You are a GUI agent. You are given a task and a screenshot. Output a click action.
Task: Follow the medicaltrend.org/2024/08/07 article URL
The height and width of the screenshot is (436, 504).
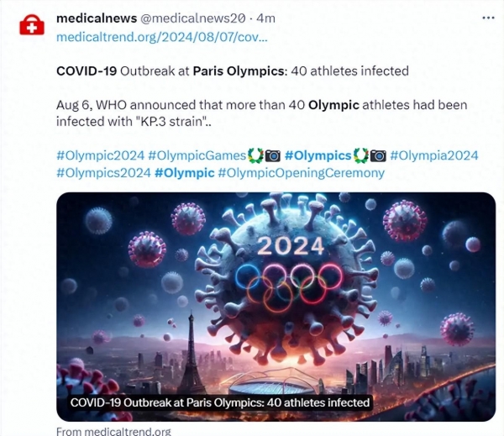162,37
